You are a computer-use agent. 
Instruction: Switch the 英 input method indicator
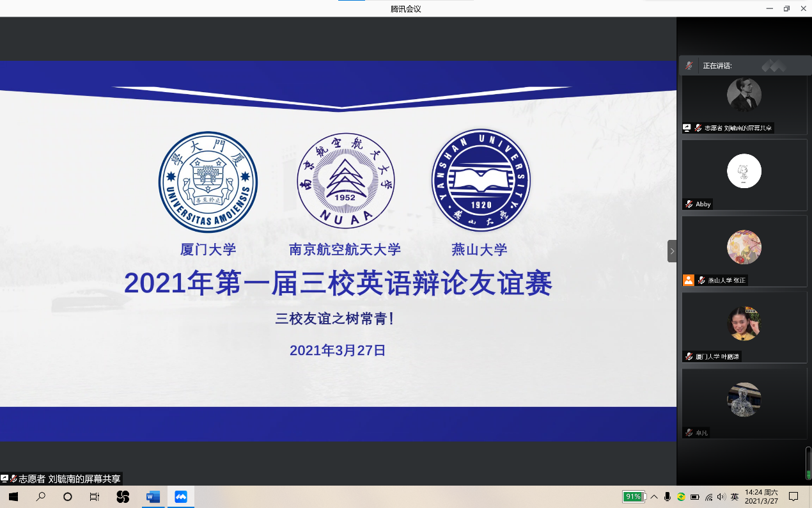click(x=735, y=496)
